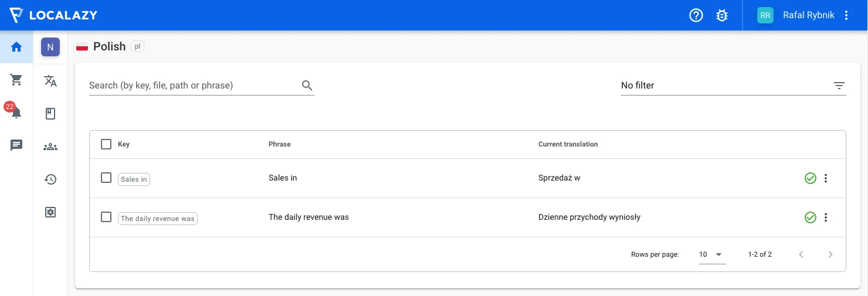
Task: Open row options for The daily revenue was
Action: coord(826,217)
